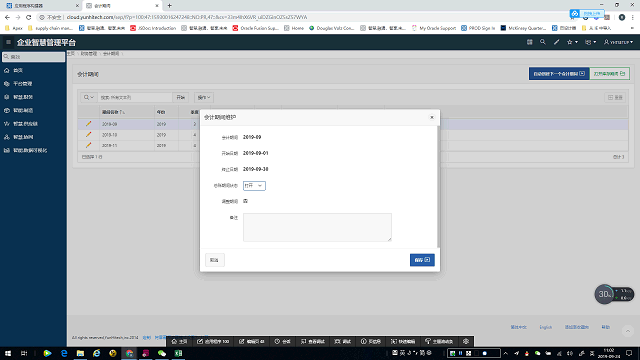
Task: Open the developer toolbar gear settings
Action: coord(466,341)
